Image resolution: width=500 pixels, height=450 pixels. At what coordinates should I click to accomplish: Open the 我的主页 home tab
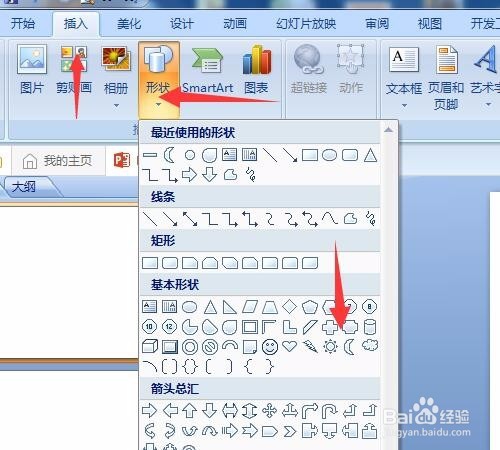(x=57, y=161)
